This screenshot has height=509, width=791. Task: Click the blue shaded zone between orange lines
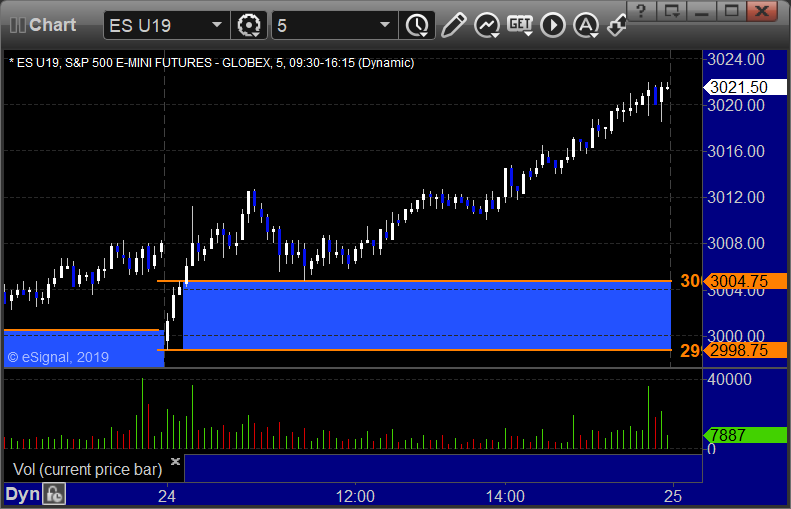(427, 315)
